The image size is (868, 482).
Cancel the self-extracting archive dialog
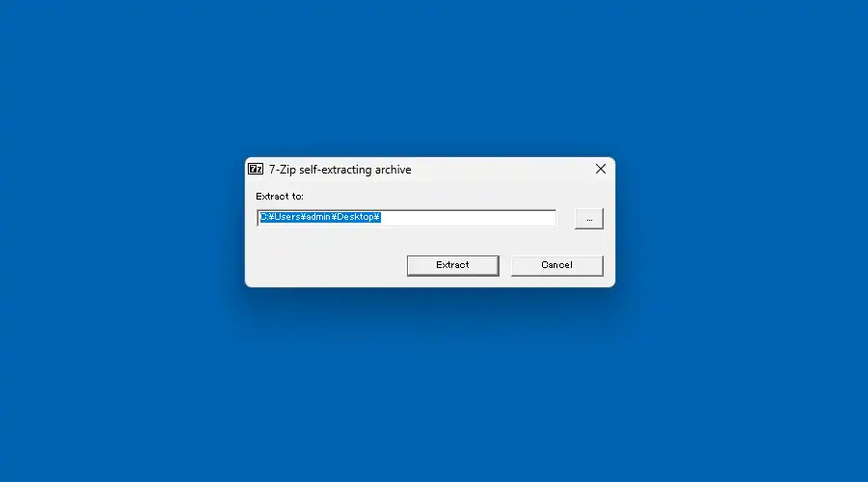point(556,265)
